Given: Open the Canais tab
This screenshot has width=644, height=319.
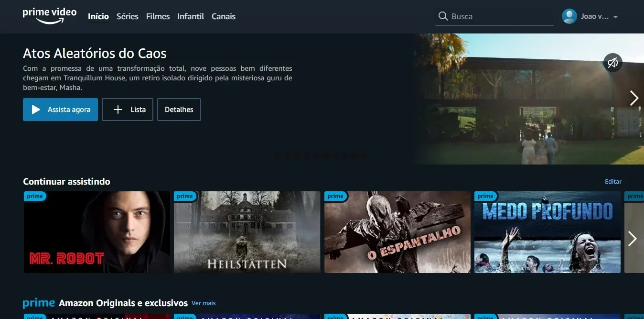Looking at the screenshot, I should pyautogui.click(x=224, y=16).
